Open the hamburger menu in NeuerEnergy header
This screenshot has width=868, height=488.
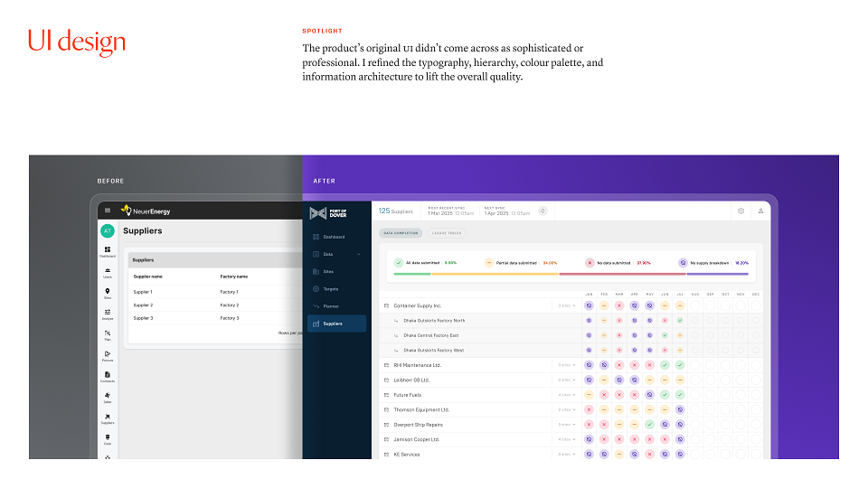pyautogui.click(x=108, y=211)
